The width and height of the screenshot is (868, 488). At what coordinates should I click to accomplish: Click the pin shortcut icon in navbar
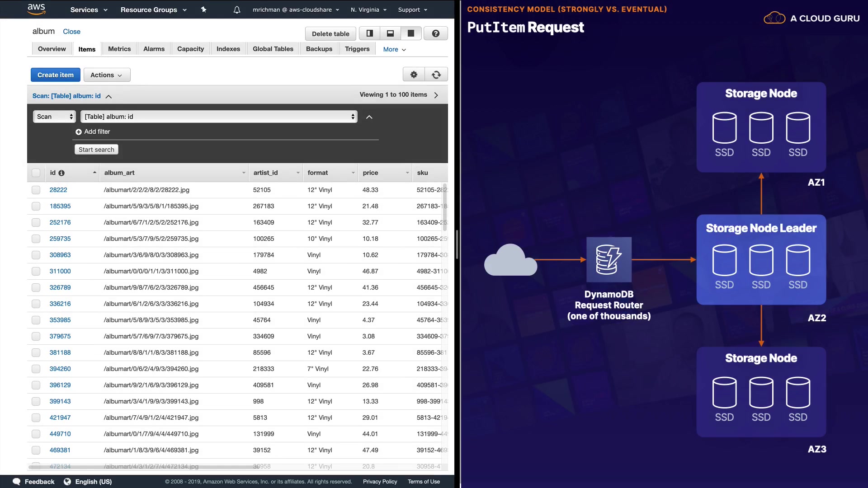pos(203,9)
